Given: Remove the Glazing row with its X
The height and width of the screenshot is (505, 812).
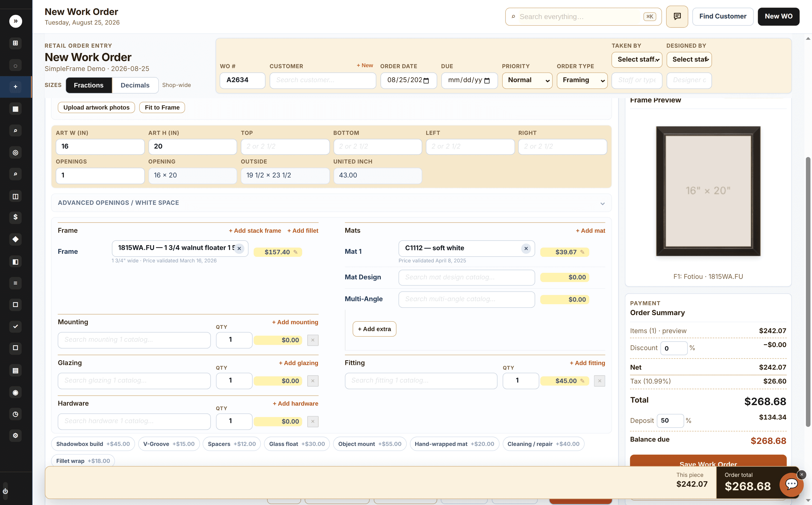Looking at the screenshot, I should [x=313, y=381].
